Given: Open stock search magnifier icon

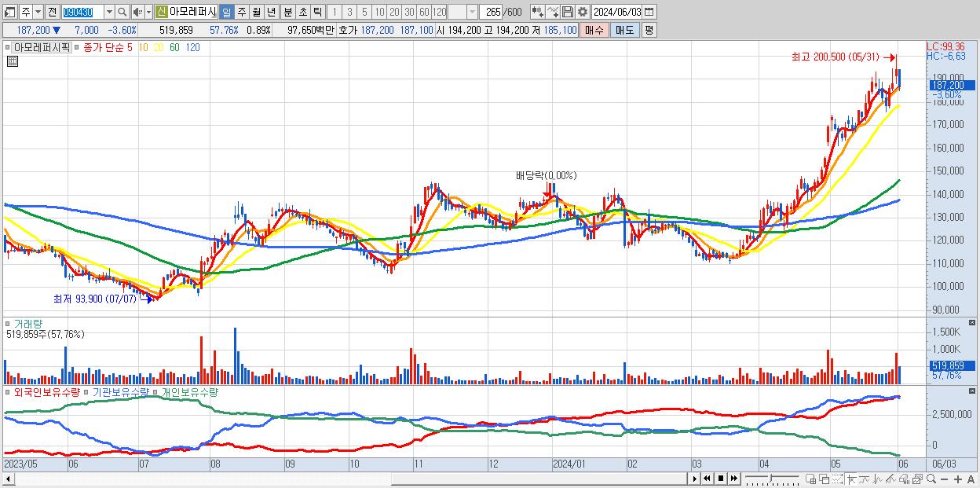Looking at the screenshot, I should (x=122, y=12).
